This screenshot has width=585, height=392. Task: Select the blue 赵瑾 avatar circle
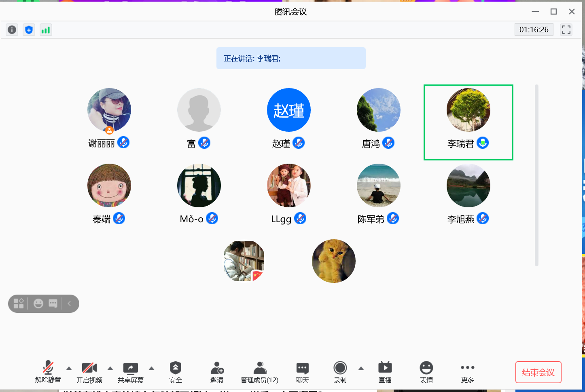click(x=289, y=110)
